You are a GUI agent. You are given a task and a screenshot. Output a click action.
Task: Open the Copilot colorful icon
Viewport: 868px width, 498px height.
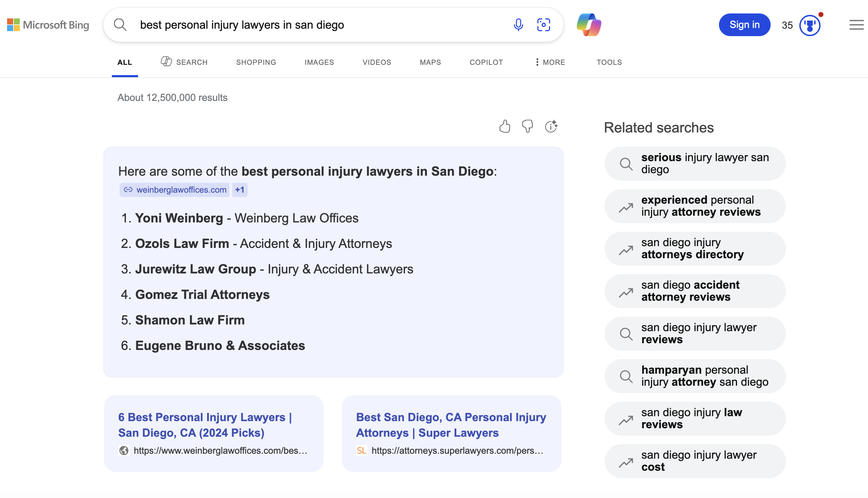[x=589, y=25]
